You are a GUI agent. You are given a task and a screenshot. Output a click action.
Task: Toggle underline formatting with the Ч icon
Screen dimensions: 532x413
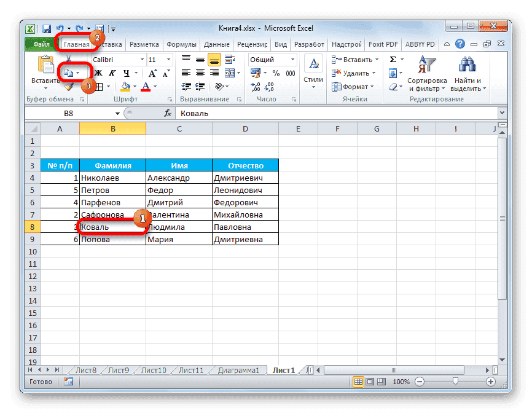pyautogui.click(x=127, y=73)
